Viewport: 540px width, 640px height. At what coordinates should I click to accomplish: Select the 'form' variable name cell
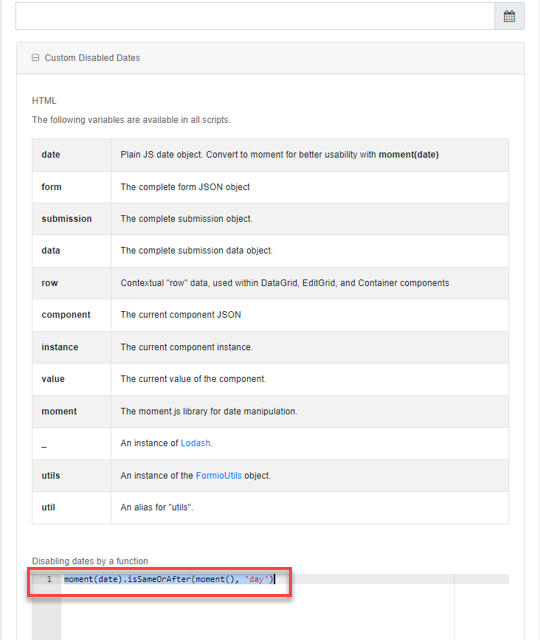coord(71,187)
